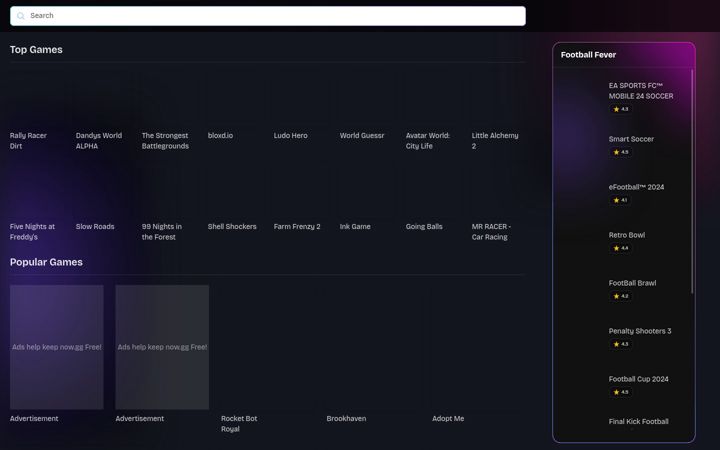Image resolution: width=720 pixels, height=450 pixels.
Task: Click star rating under Football Cup 2024
Action: [x=620, y=392]
